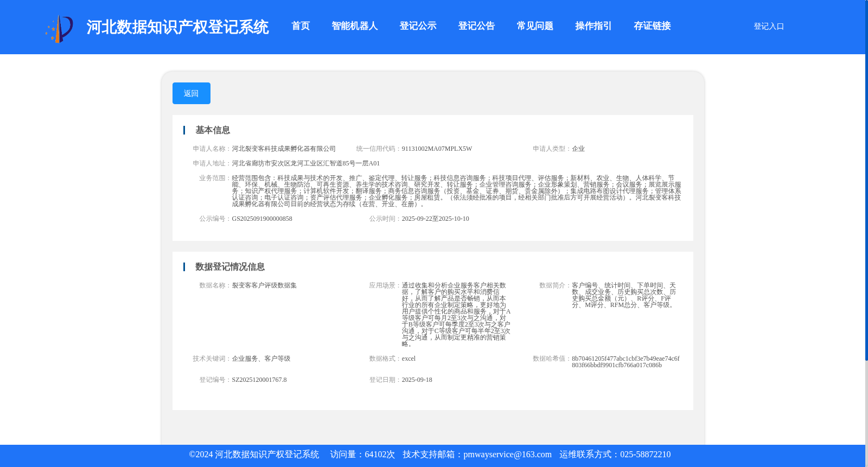Open the 智能机器人 menu item
This screenshot has width=868, height=467.
click(x=354, y=26)
